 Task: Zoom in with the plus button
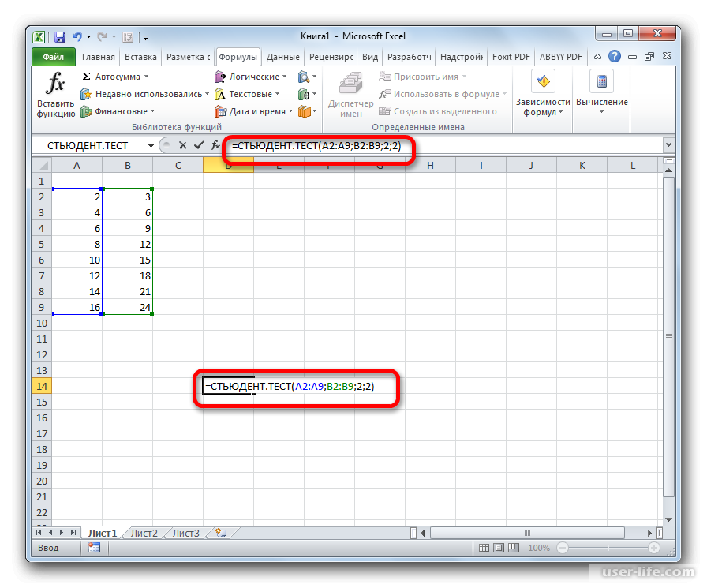tap(654, 548)
